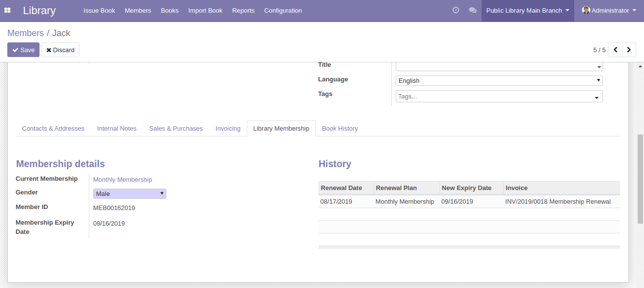Expand the Tags dropdown arrow
The height and width of the screenshot is (288, 644).
[597, 97]
